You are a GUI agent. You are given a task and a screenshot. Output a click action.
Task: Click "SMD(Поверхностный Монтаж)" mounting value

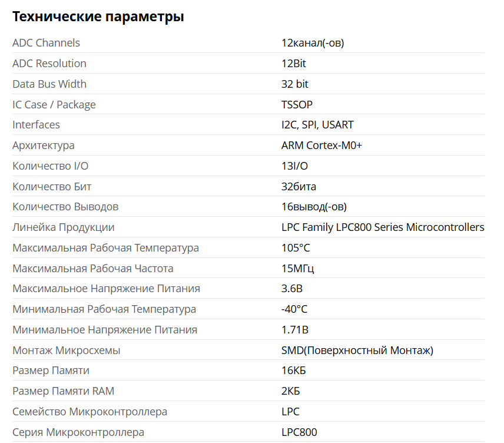357,351
